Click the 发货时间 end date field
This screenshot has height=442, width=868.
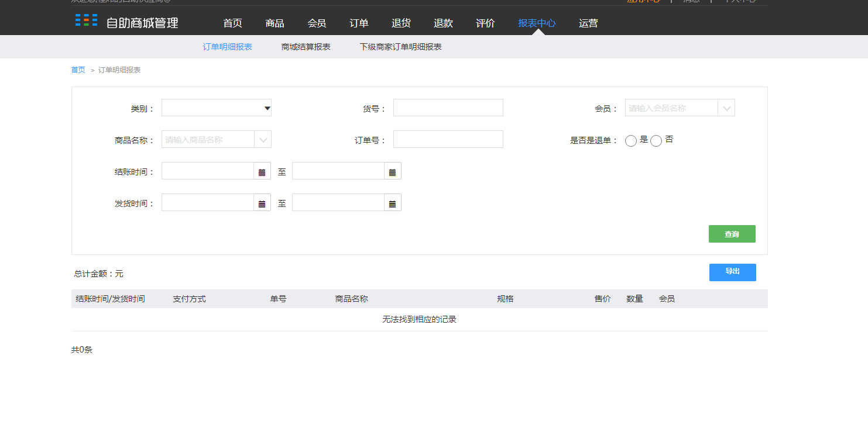(338, 203)
